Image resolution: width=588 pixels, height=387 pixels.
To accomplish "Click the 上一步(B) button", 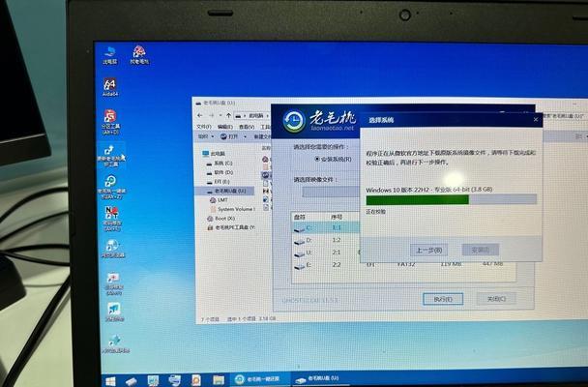I will (x=428, y=250).
